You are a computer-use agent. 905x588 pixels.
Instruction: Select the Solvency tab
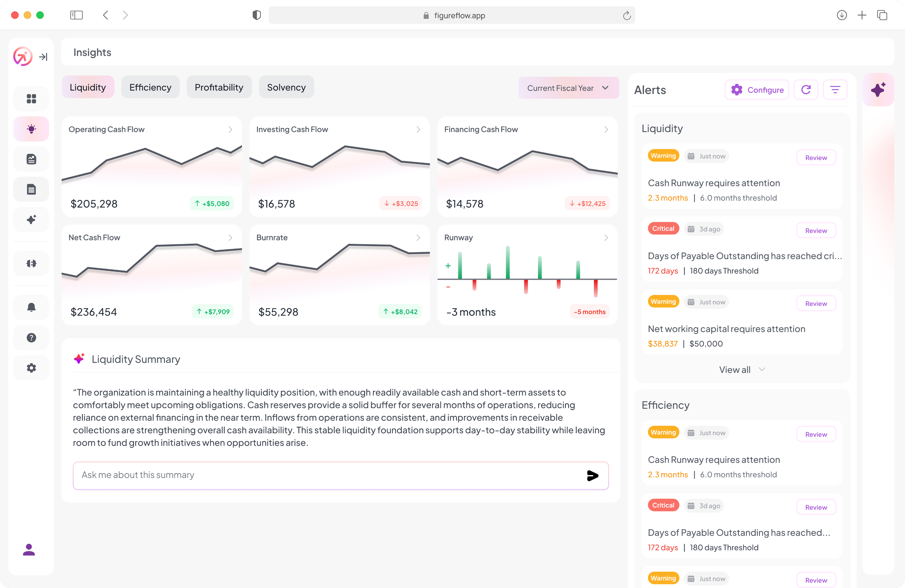[286, 88]
